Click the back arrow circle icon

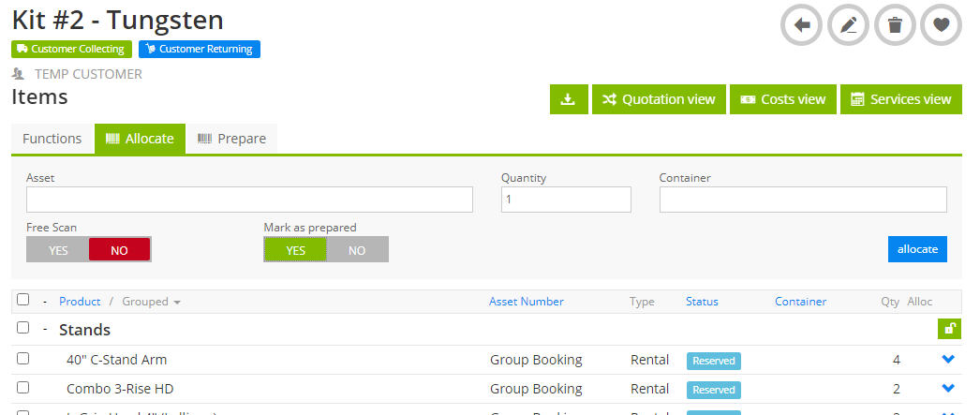click(801, 25)
